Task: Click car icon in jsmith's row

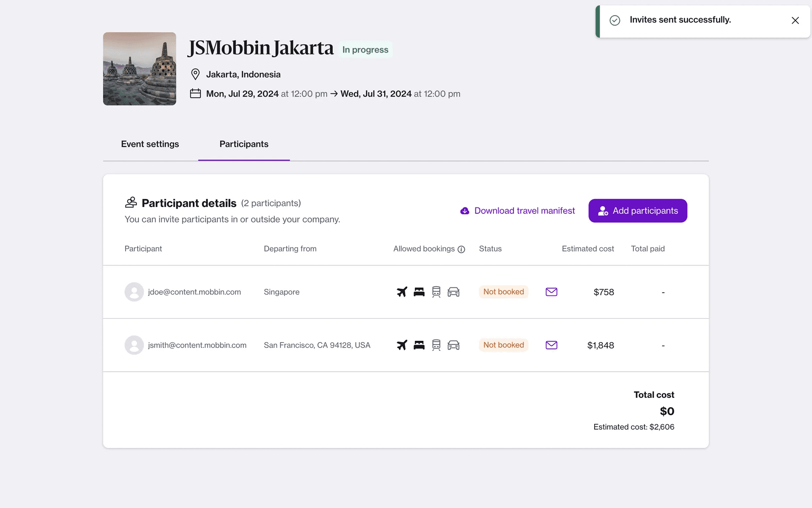Action: pos(453,345)
